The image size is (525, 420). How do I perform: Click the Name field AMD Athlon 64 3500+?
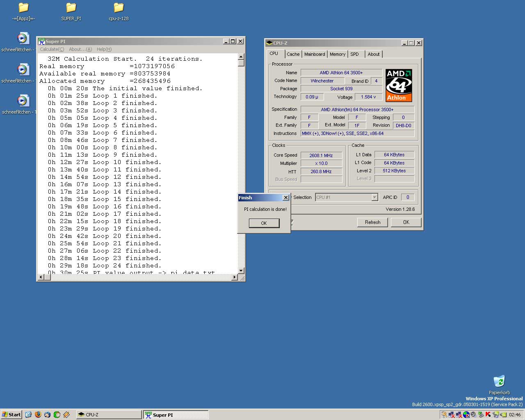click(341, 73)
